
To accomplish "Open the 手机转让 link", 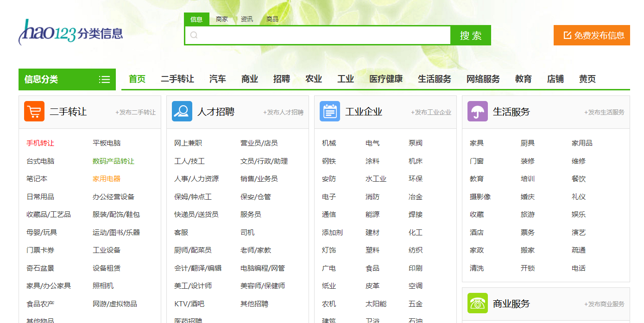I will tap(40, 143).
